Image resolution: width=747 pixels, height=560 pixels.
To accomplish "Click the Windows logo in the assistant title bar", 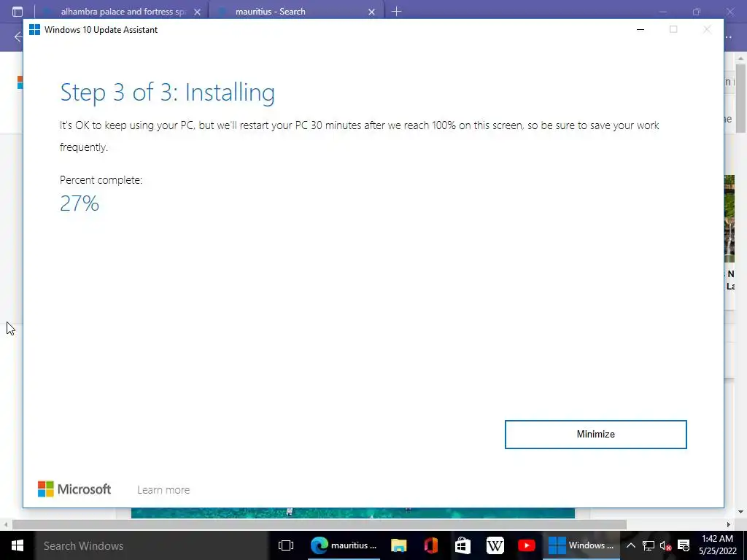I will (x=34, y=29).
